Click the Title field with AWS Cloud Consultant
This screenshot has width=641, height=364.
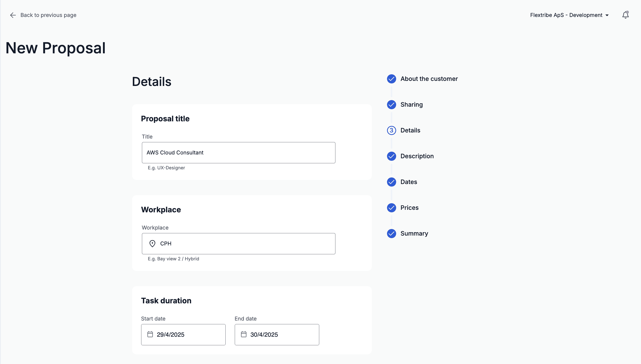tap(238, 153)
